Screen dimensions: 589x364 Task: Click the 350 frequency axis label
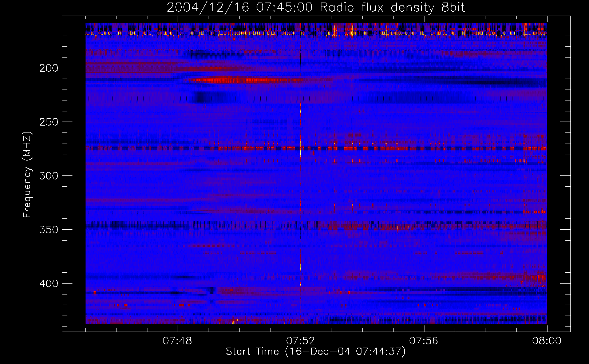49,230
